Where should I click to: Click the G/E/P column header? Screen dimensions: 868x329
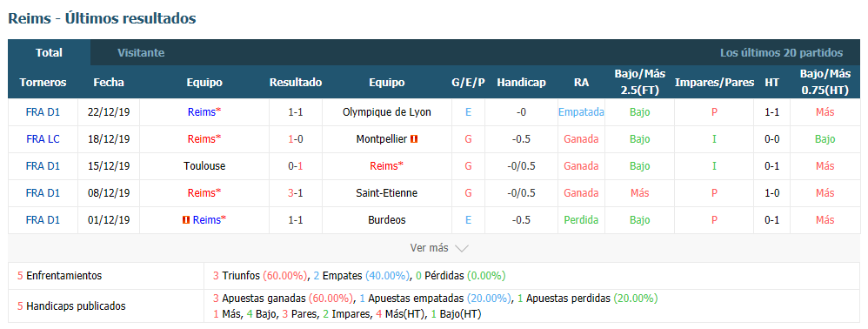click(x=468, y=83)
